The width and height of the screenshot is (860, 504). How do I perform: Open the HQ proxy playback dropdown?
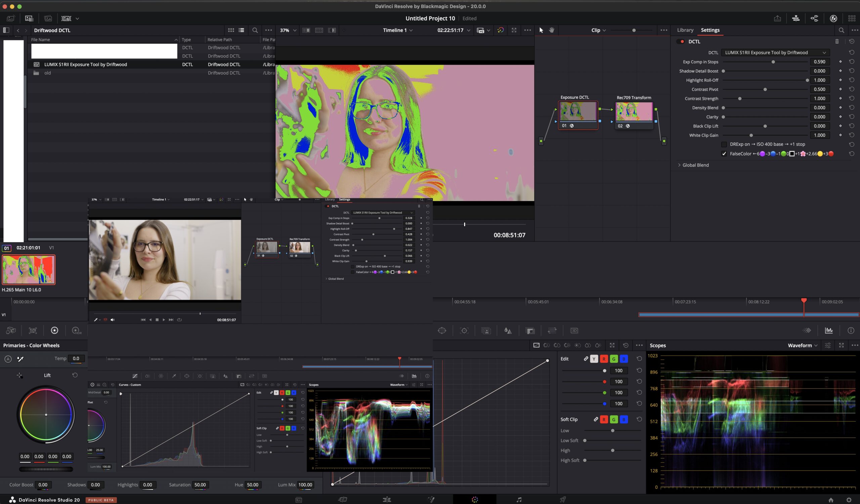click(x=483, y=30)
